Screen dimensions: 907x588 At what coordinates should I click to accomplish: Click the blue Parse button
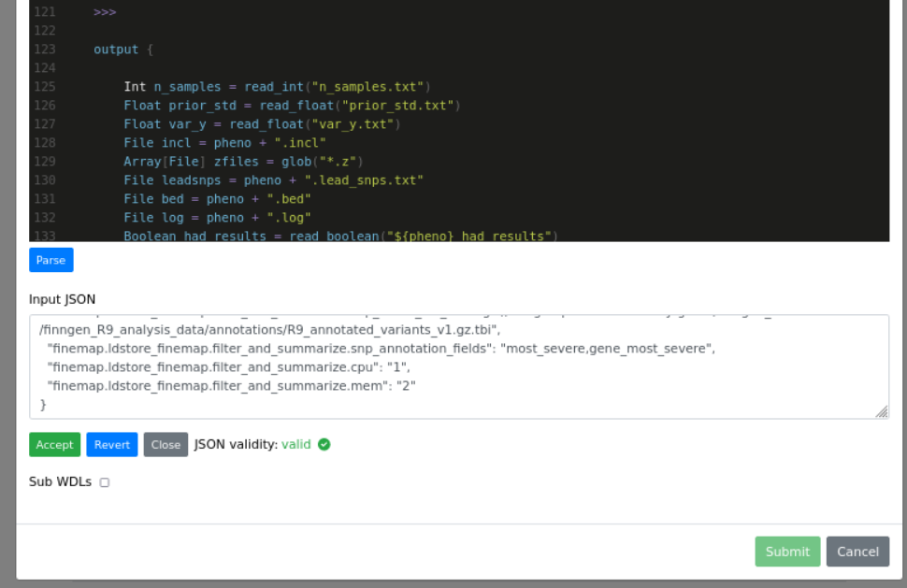(50, 260)
